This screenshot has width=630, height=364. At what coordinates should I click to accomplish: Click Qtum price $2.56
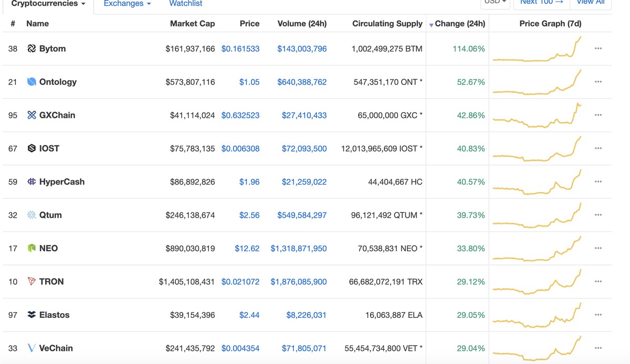(249, 215)
